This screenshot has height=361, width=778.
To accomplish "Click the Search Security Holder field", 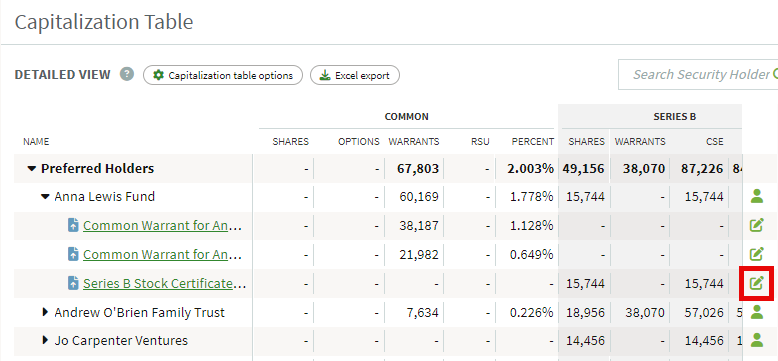I will click(698, 74).
